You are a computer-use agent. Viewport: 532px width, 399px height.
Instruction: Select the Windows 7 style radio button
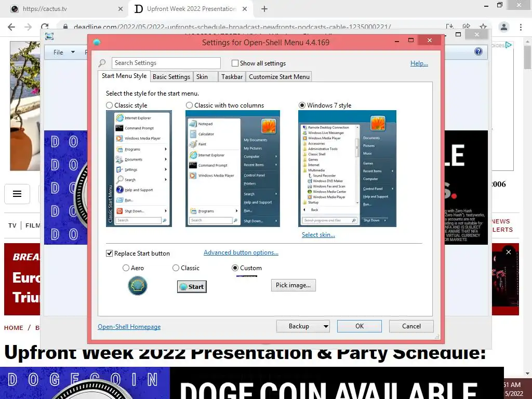pyautogui.click(x=302, y=105)
